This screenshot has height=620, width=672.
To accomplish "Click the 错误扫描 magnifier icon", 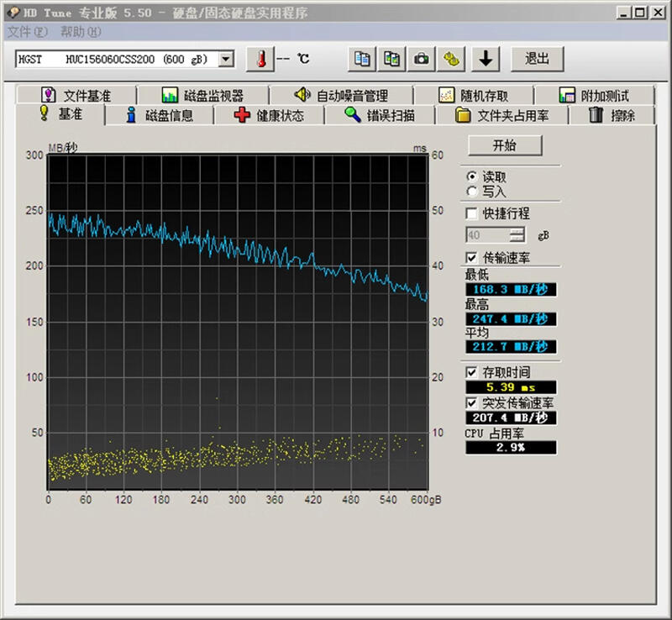I will click(352, 114).
